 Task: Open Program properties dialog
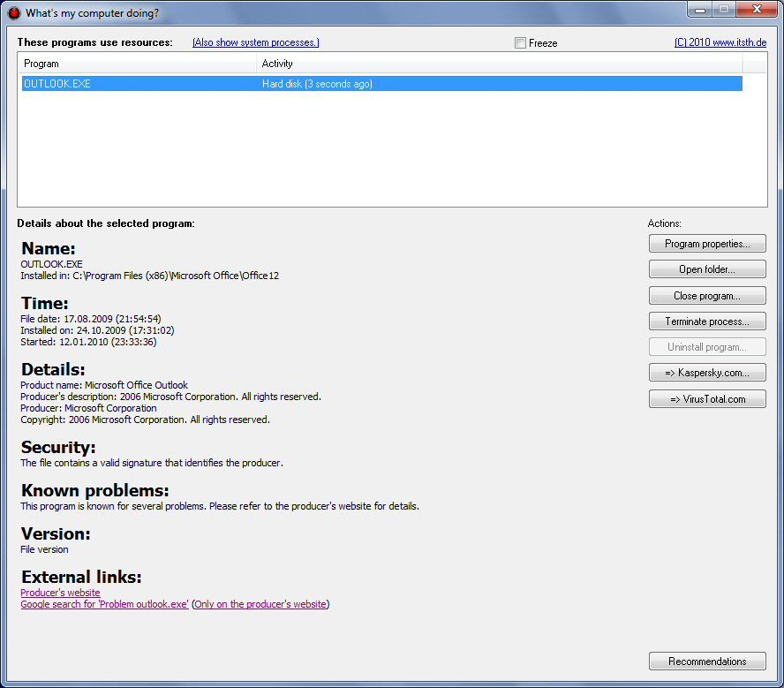pos(707,244)
